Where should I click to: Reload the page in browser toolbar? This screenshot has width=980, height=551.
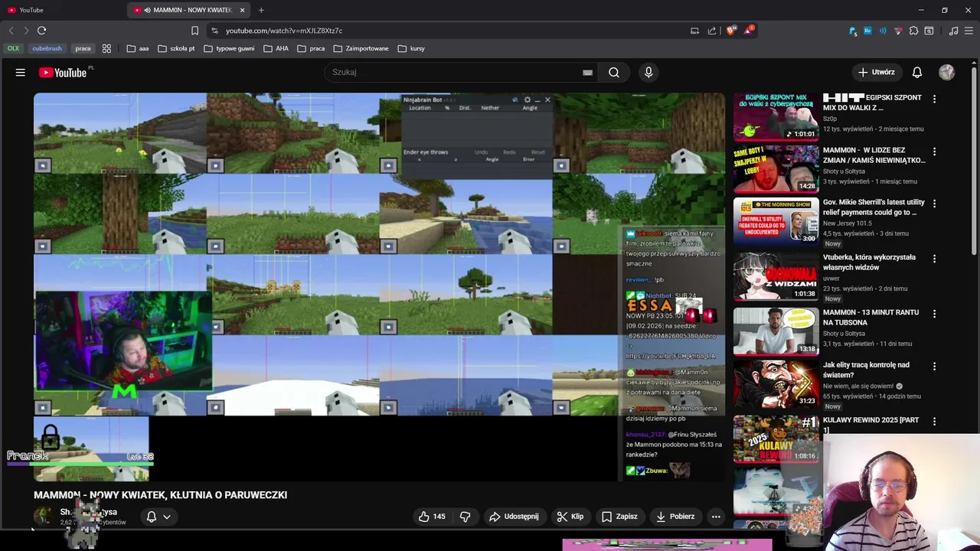41,31
